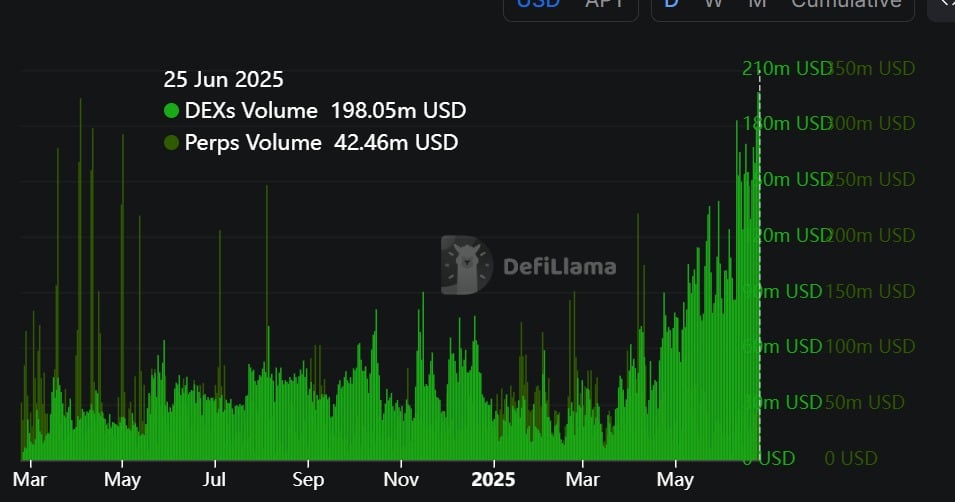The height and width of the screenshot is (502, 955).
Task: Choose the M monthly interval
Action: click(757, 4)
